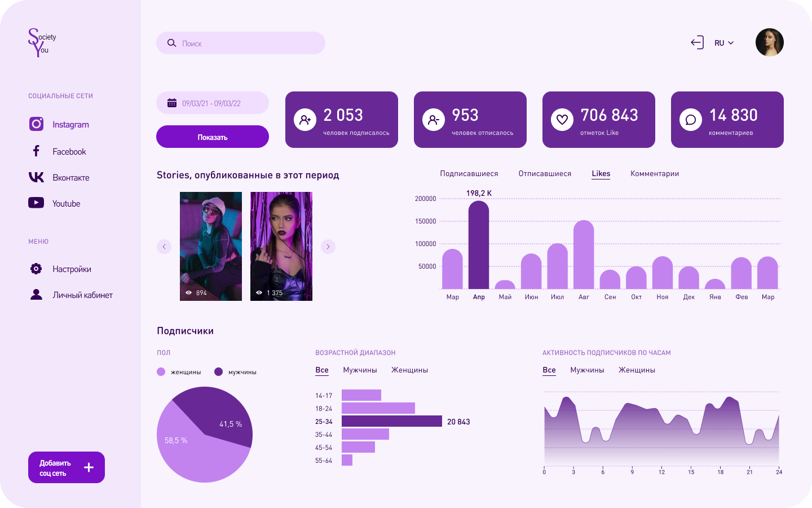
Task: Click the right arrow to browse Stories
Action: point(328,247)
